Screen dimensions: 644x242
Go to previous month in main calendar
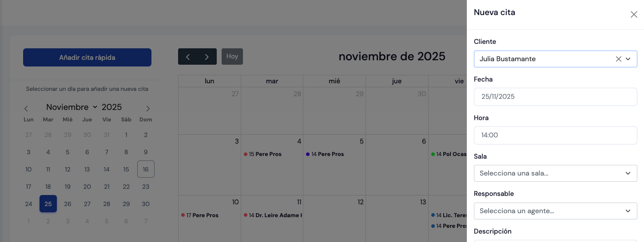click(188, 57)
